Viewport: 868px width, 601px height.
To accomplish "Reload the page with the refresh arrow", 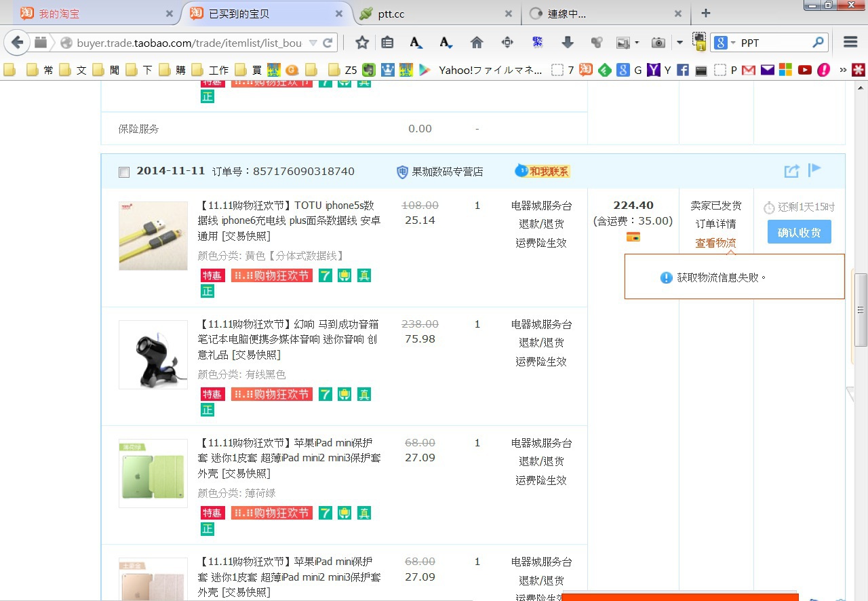I will [328, 43].
